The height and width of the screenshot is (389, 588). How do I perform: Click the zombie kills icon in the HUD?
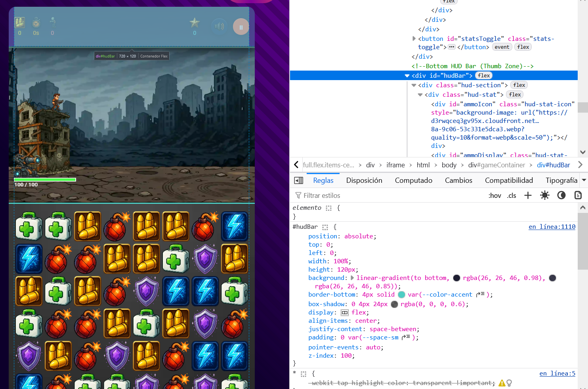pos(52,23)
